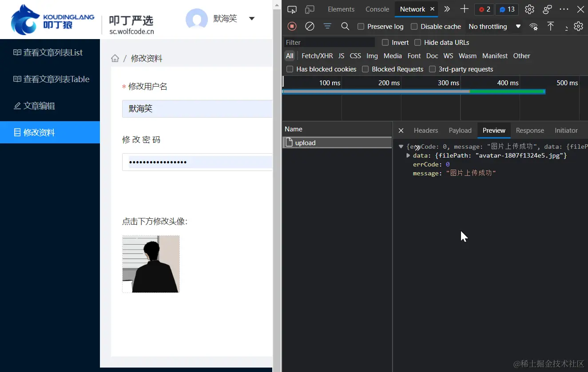Image resolution: width=588 pixels, height=372 pixels.
Task: Stop recording network log (red record icon)
Action: 292,26
